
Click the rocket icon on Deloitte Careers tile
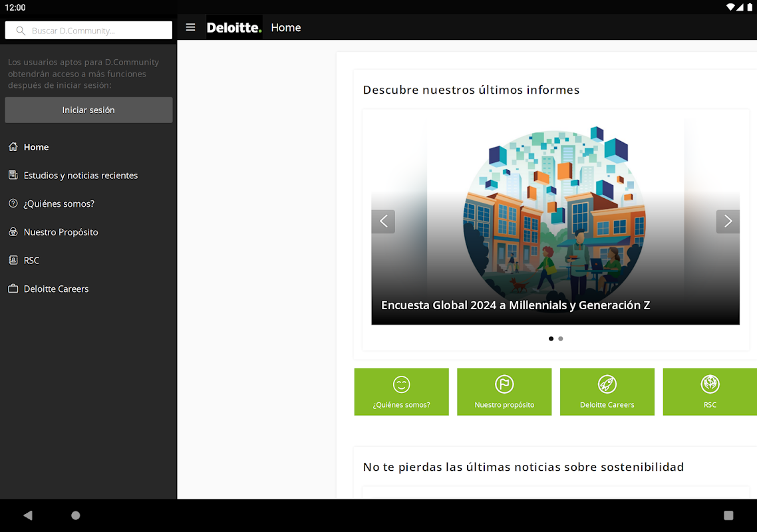click(607, 384)
